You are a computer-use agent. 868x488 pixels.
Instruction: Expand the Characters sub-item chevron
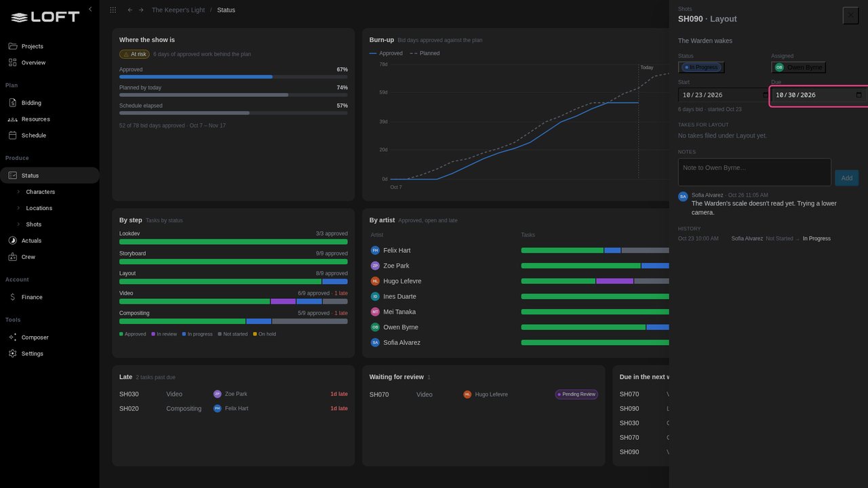point(18,192)
